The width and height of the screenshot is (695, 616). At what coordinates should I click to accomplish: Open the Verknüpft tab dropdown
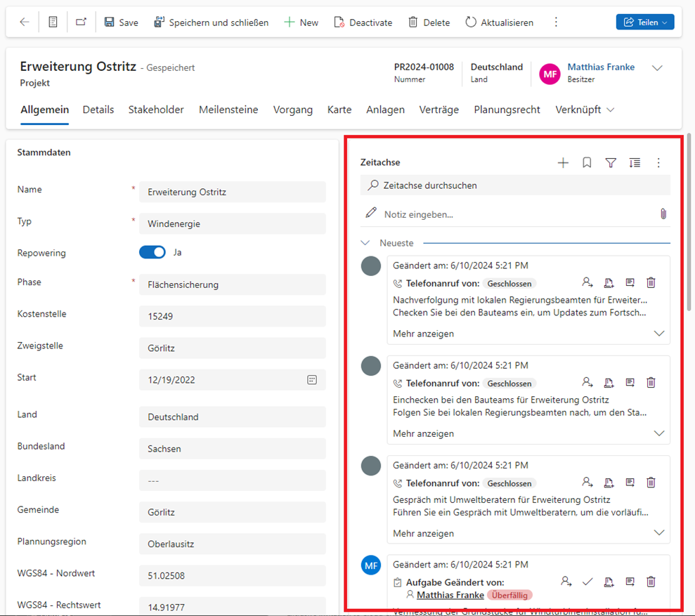585,110
